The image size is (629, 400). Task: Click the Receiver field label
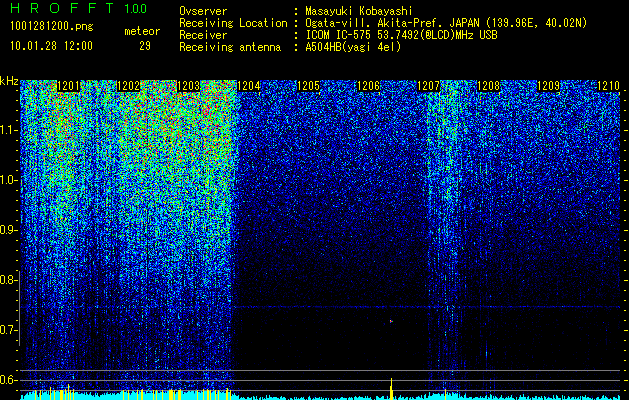203,35
